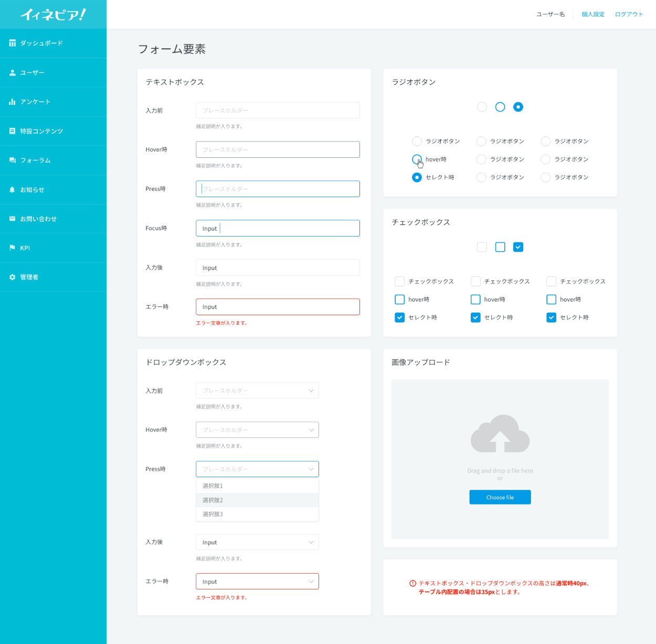
Task: Click the フォーラム chat bubble icon
Action: [x=12, y=160]
